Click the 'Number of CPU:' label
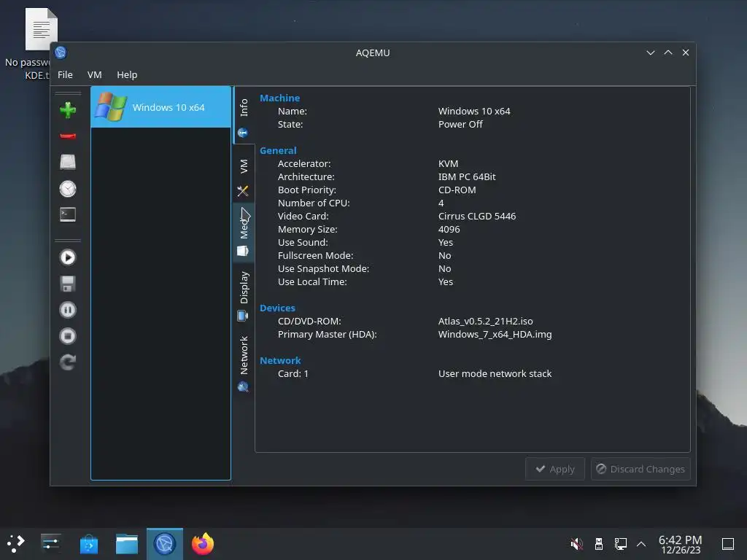Image resolution: width=747 pixels, height=560 pixels. 314,203
